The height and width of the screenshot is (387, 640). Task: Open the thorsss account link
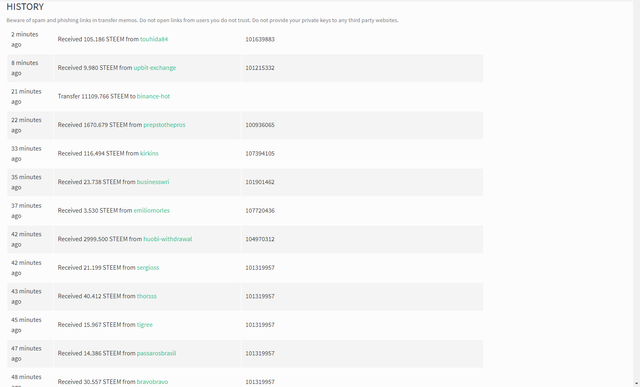147,296
